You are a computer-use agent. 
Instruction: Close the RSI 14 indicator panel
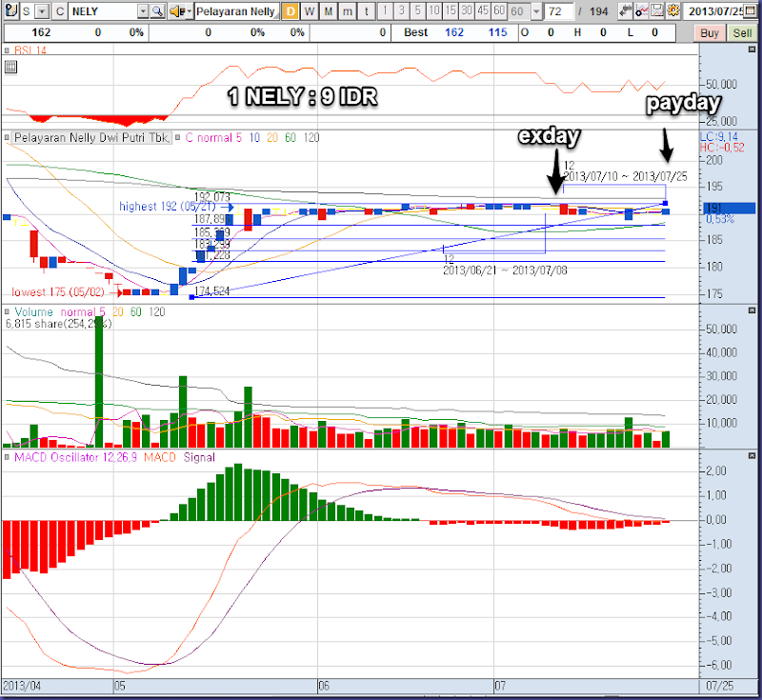point(752,50)
